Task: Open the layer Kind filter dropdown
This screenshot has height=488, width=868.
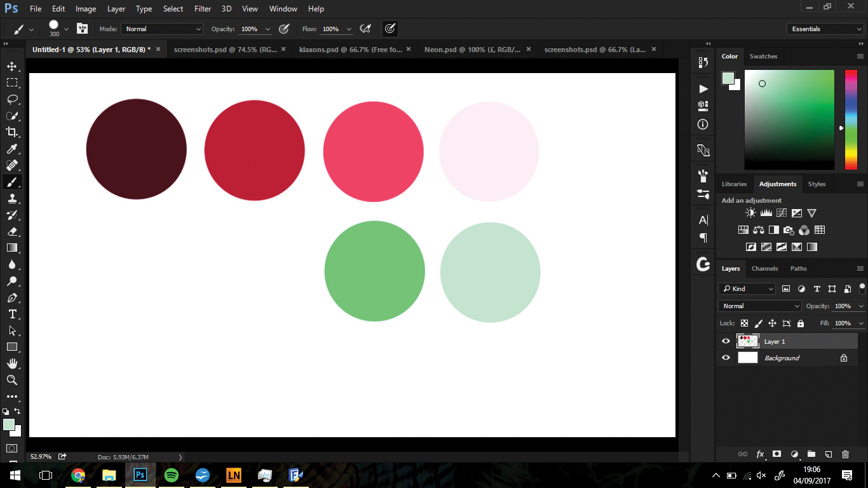Action: point(747,288)
